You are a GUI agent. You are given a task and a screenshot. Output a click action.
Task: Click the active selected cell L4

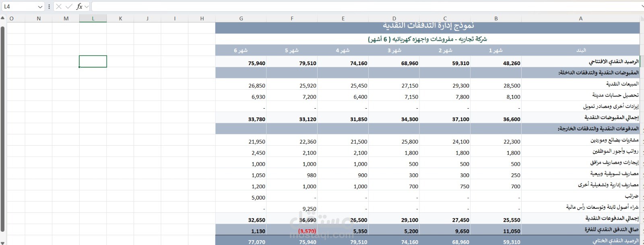[x=93, y=61]
